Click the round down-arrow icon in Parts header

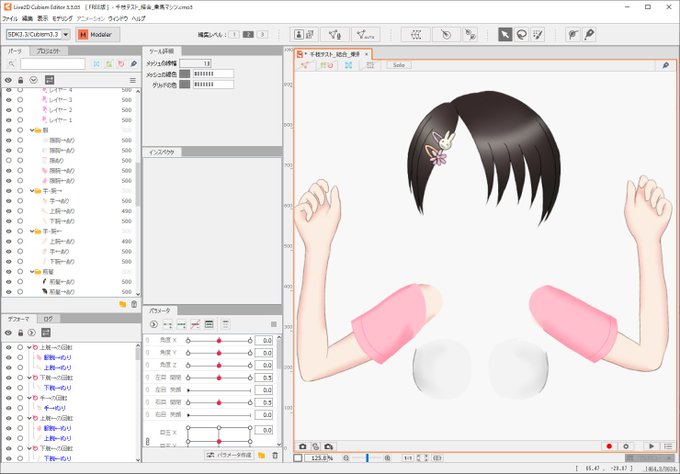(x=33, y=80)
